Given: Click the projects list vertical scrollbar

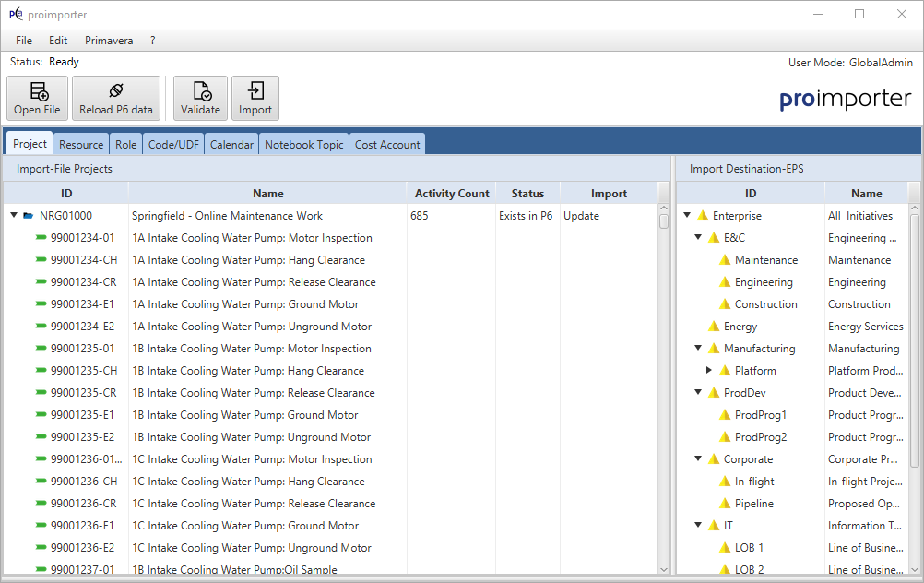Looking at the screenshot, I should coord(664,369).
